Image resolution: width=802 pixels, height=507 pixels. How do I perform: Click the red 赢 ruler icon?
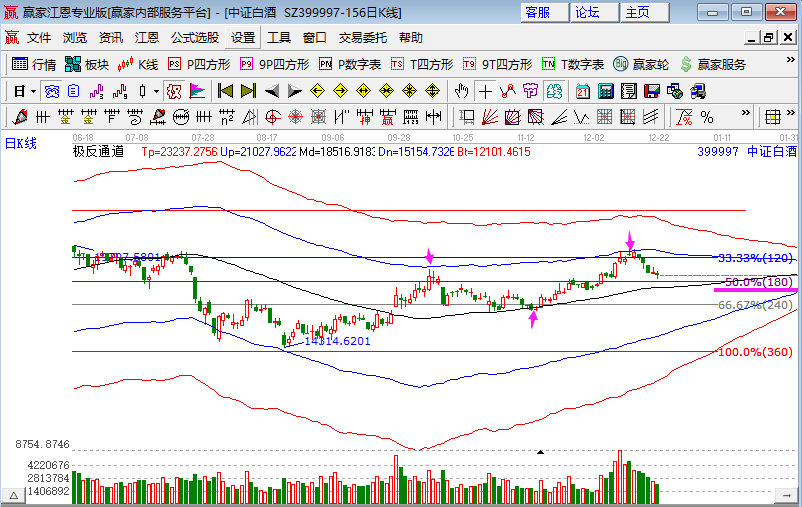click(x=388, y=118)
